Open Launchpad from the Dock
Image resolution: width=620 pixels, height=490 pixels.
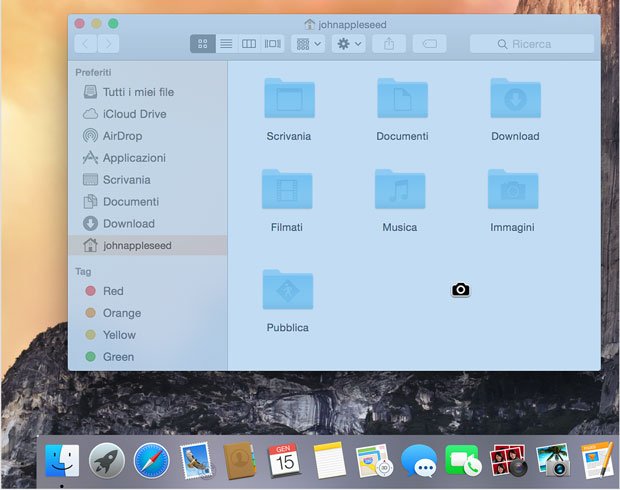point(107,460)
